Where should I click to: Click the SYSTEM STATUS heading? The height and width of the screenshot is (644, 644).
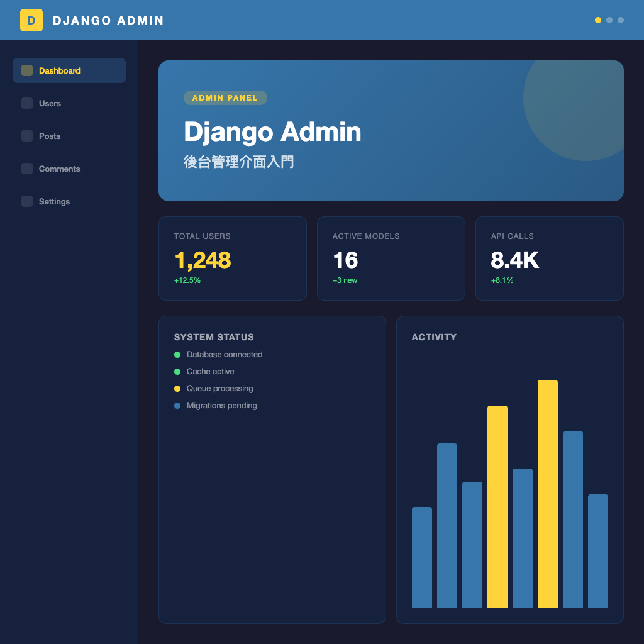point(214,337)
